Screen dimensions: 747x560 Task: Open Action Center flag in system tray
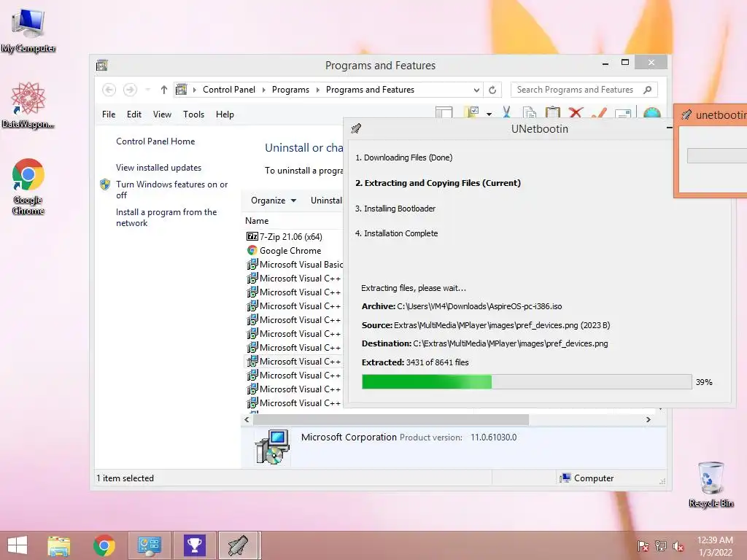[643, 546]
